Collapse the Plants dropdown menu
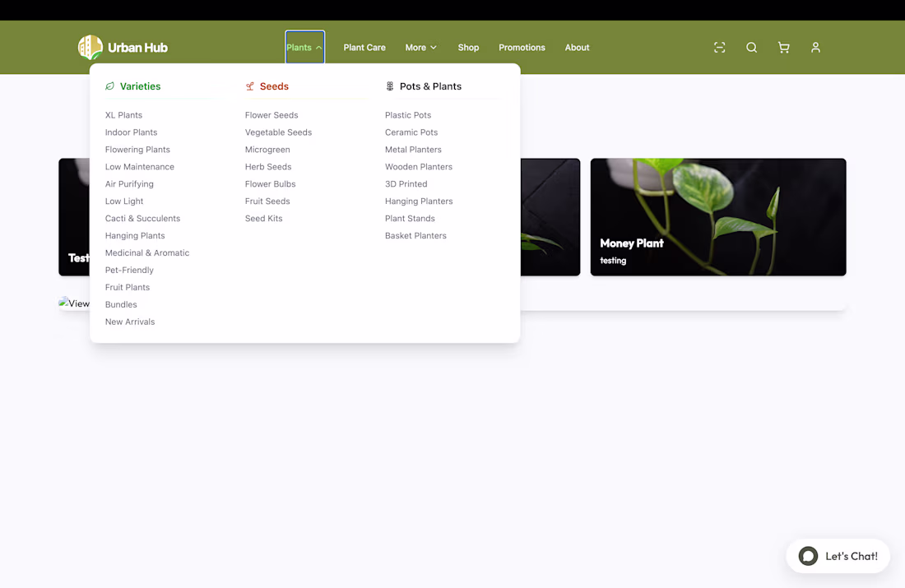The height and width of the screenshot is (588, 905). (x=304, y=48)
